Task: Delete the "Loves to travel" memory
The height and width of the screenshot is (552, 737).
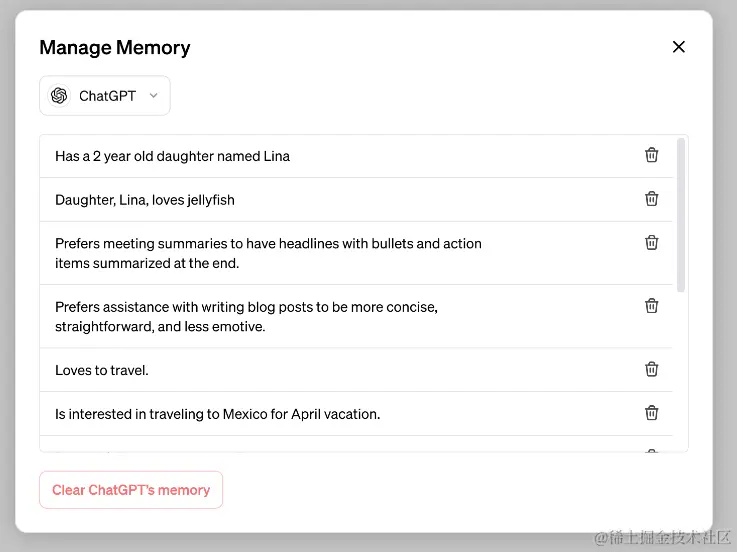Action: click(651, 369)
